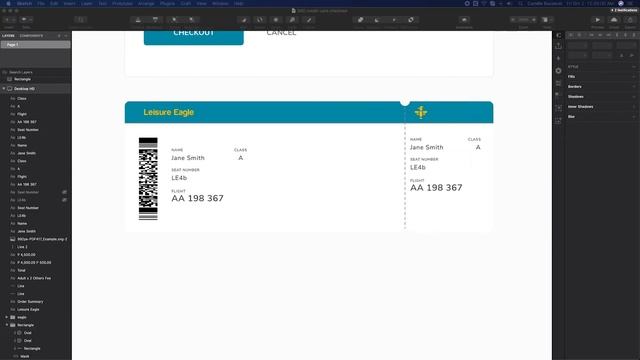Viewport: 640px width, 360px height.
Task: Select the barcode image on the ticket
Action: click(148, 179)
